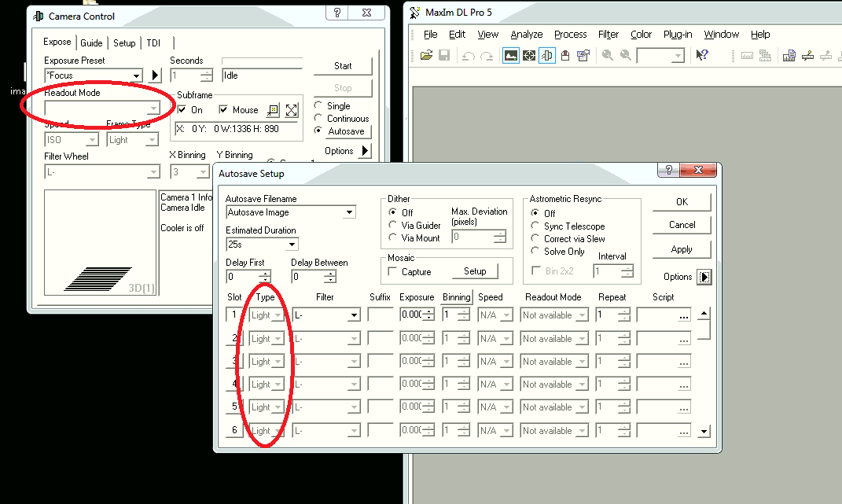842x504 pixels.
Task: Click the Save disk icon in MaxIm DL toolbar
Action: (444, 55)
